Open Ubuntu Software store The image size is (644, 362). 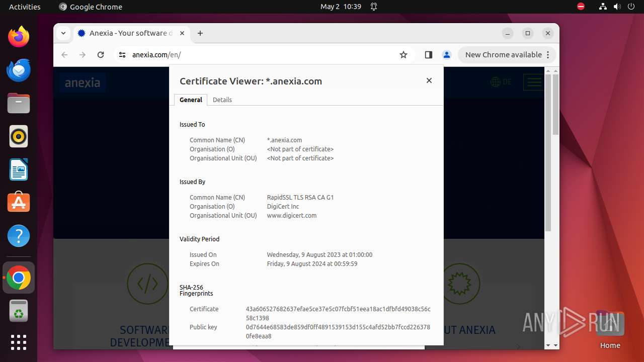19,203
